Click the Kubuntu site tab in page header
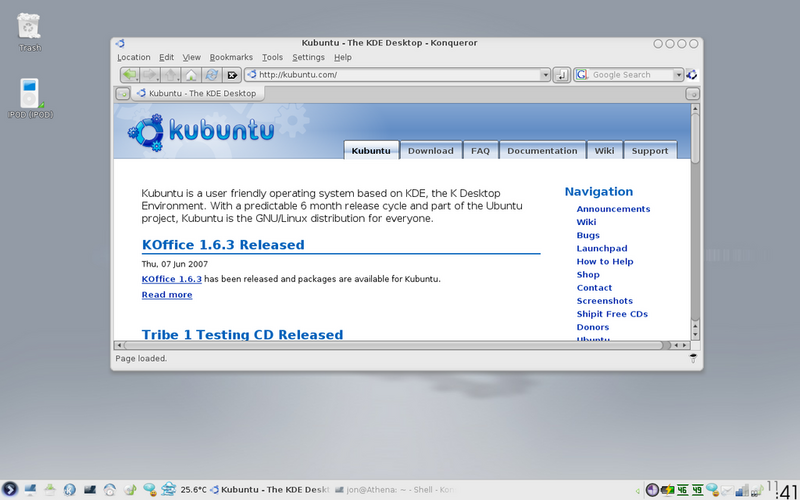Screen dimensions: 800x500 (x=371, y=151)
